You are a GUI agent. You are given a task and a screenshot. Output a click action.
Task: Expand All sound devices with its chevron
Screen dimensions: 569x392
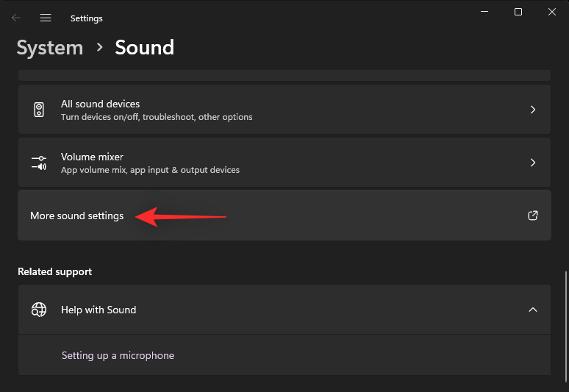pyautogui.click(x=533, y=110)
